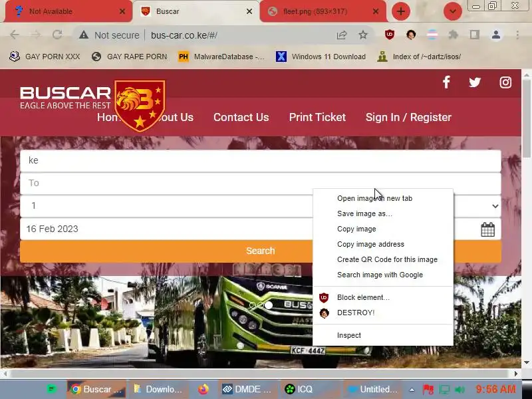Open the DMDE taskbar button
This screenshot has width=532, height=399.
pyautogui.click(x=246, y=390)
